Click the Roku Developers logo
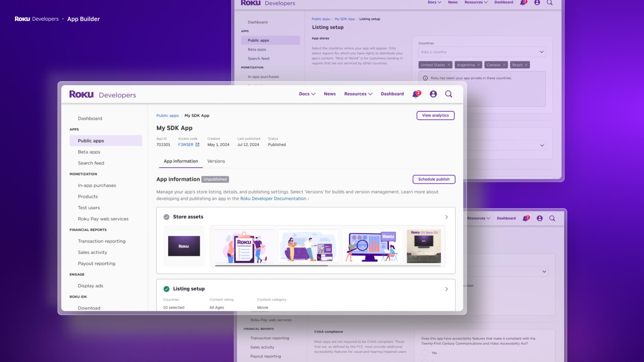Viewport: 644px width, 362px height. (x=103, y=95)
